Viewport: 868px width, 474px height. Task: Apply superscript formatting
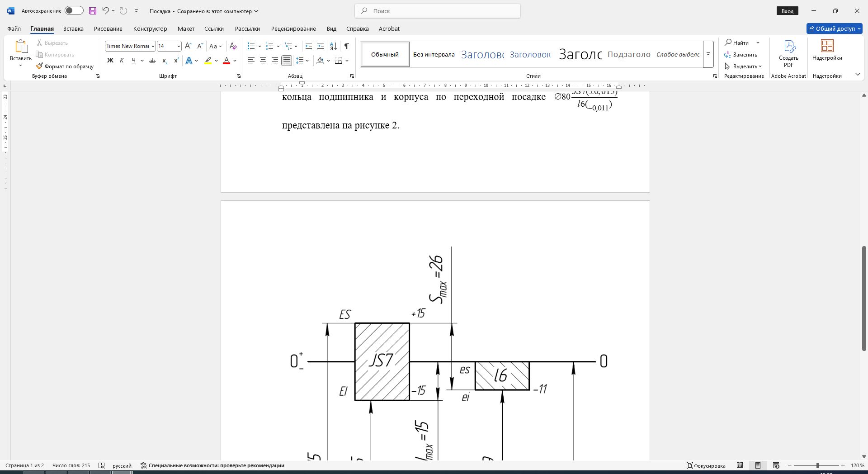click(x=176, y=61)
